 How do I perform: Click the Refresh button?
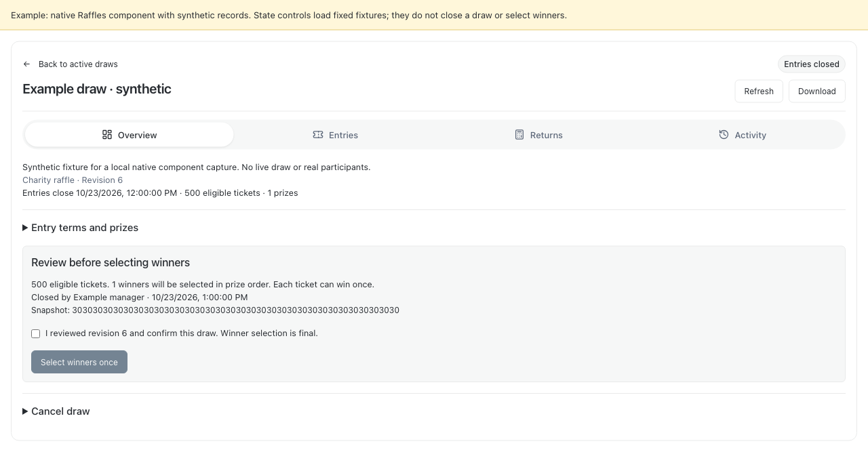[x=759, y=91]
